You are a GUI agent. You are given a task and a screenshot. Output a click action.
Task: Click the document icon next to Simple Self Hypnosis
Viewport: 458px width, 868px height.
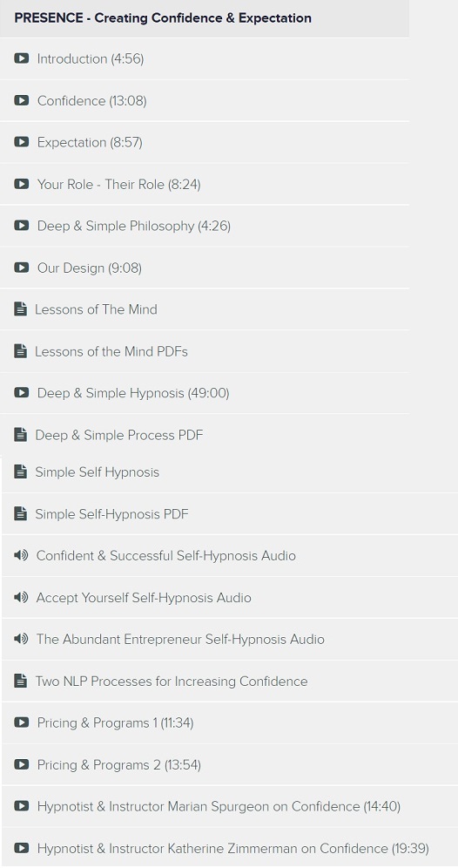(x=20, y=471)
